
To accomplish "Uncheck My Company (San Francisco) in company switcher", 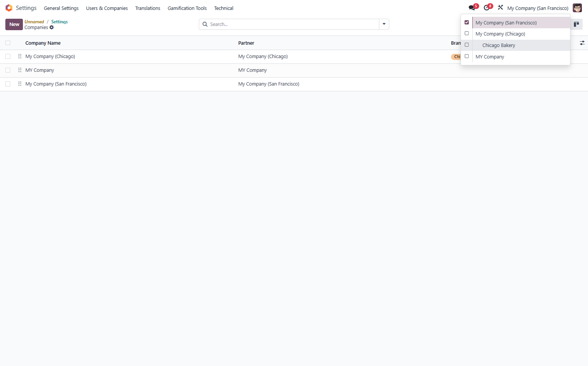I will pyautogui.click(x=467, y=22).
